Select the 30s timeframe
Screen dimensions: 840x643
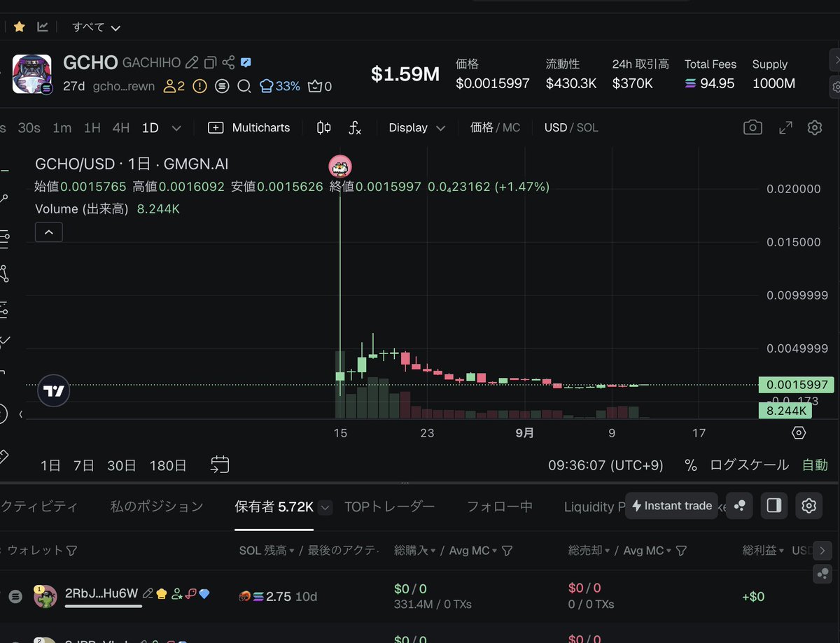coord(29,128)
